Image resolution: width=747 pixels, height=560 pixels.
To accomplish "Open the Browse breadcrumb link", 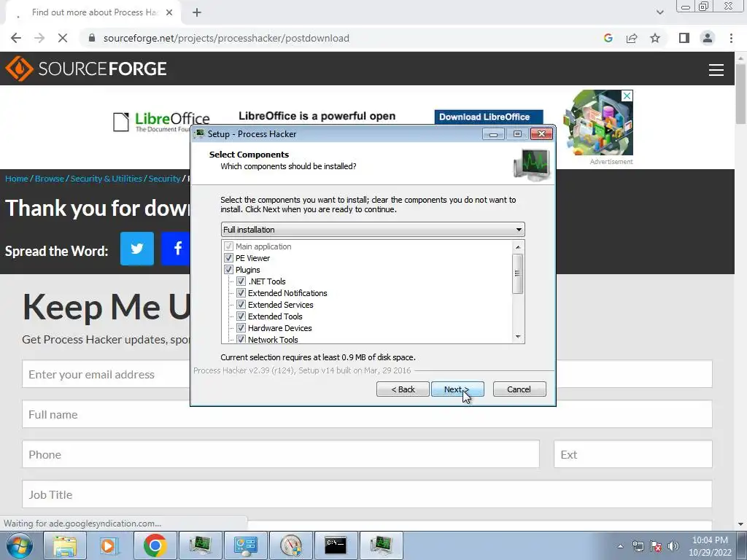I will [50, 179].
